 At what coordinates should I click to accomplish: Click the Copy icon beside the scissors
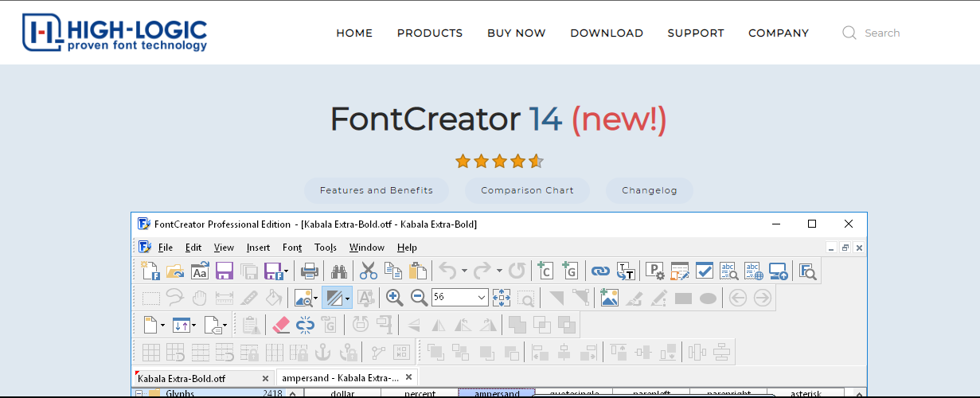pyautogui.click(x=393, y=271)
